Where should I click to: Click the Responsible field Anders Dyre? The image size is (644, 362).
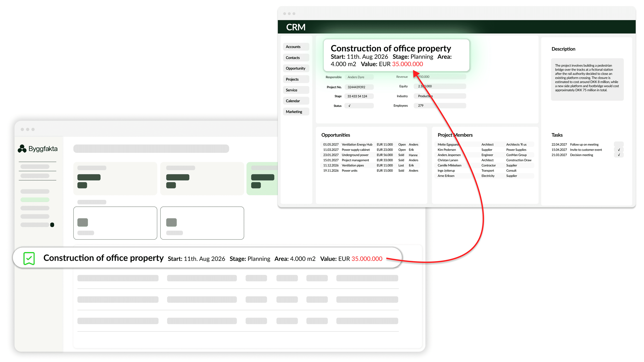point(359,77)
